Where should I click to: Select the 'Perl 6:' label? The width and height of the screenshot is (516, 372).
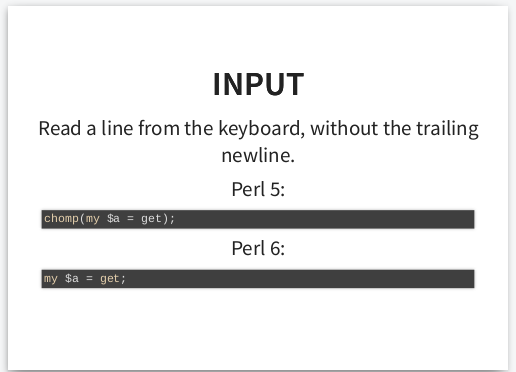click(258, 248)
